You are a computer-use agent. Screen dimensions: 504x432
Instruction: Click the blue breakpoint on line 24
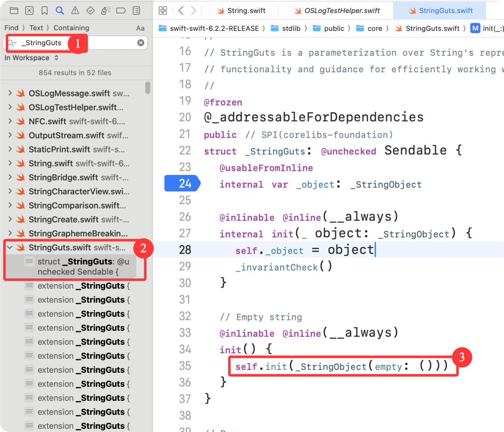182,183
